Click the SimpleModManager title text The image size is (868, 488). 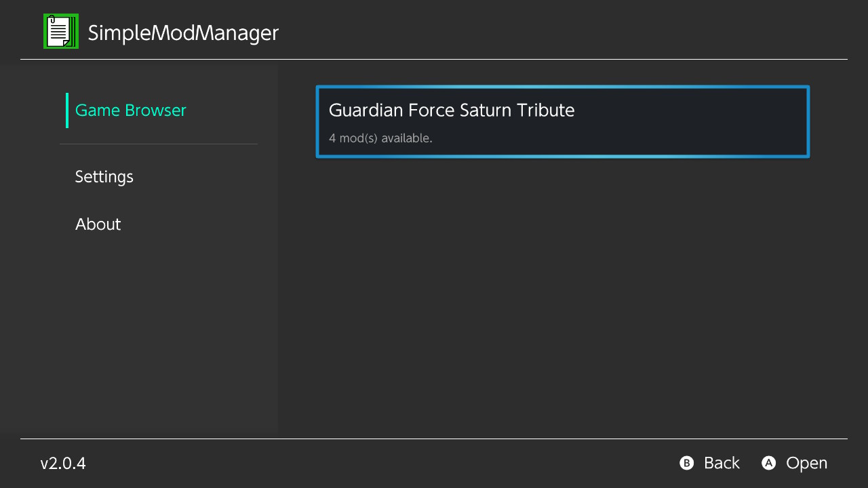click(183, 33)
